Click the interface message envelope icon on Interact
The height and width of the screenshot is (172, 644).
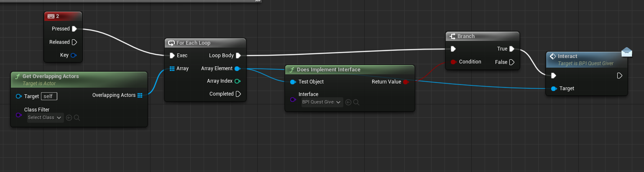click(626, 52)
